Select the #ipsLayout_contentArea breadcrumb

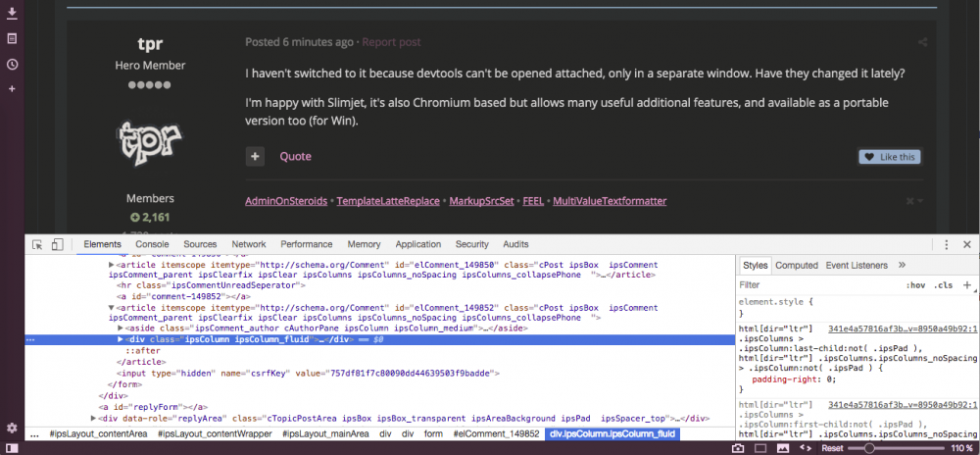pyautogui.click(x=99, y=433)
